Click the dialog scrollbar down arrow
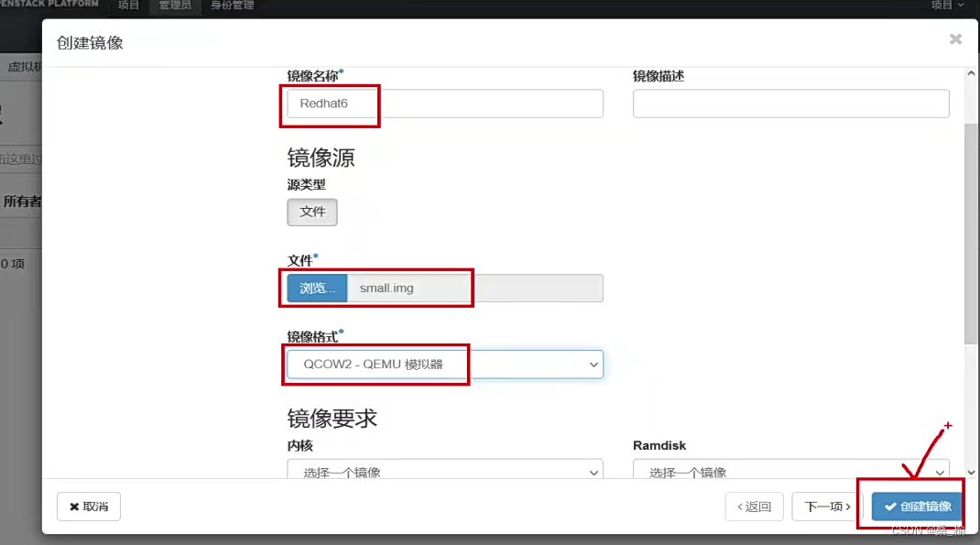Screen dimensions: 980x545 coord(971,473)
